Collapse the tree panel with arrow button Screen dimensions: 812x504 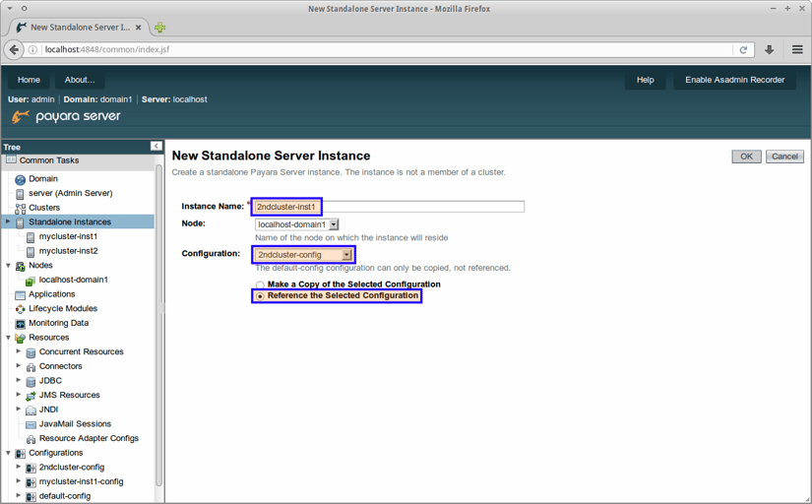pos(156,146)
